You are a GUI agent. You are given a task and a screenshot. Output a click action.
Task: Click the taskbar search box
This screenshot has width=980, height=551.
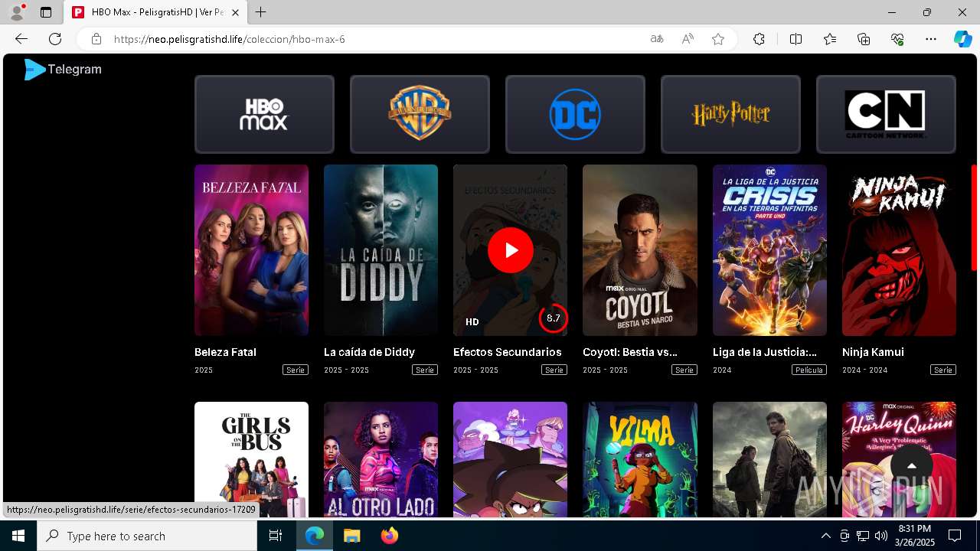click(147, 536)
